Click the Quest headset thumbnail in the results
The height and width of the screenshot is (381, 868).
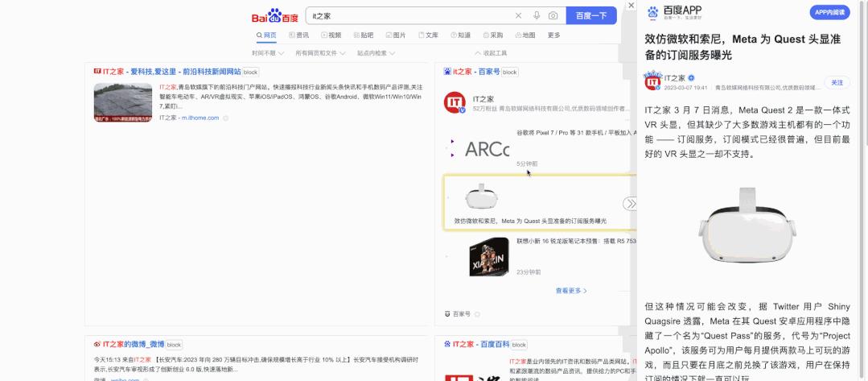480,197
